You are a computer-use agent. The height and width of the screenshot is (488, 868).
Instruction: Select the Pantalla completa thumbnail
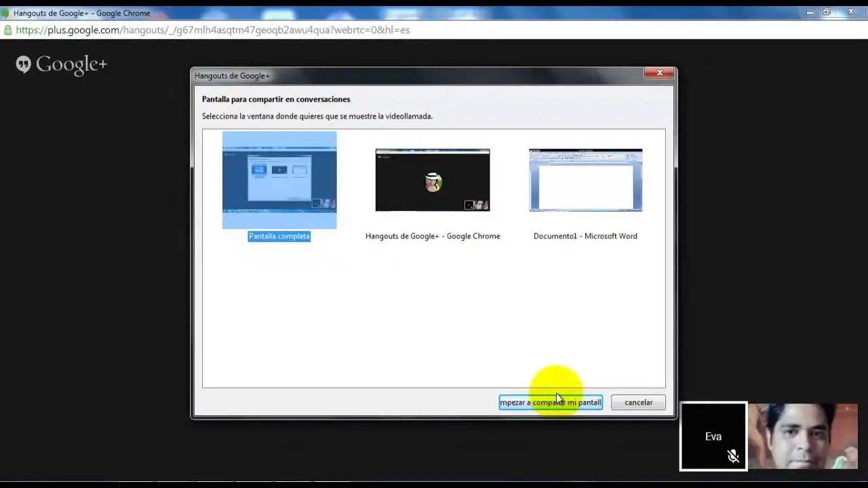(x=279, y=180)
